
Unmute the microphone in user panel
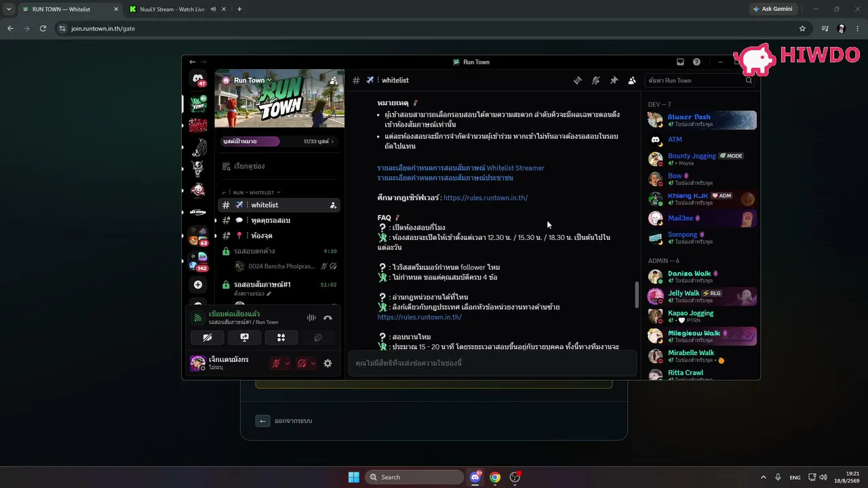point(276,363)
